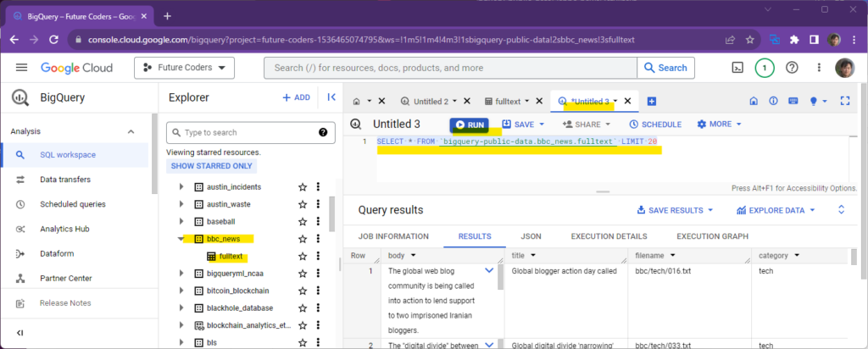This screenshot has height=349, width=868.
Task: Open the JSON results tab
Action: [531, 236]
